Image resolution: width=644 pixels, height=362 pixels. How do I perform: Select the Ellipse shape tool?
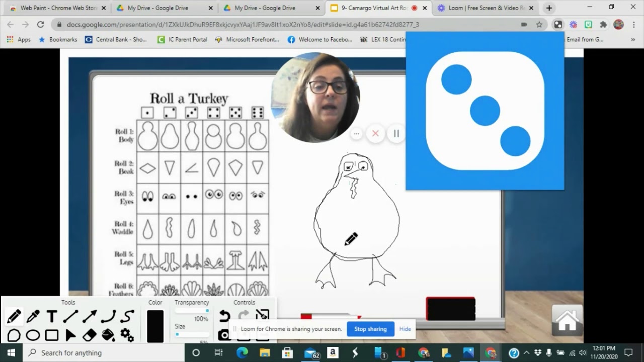tap(33, 335)
